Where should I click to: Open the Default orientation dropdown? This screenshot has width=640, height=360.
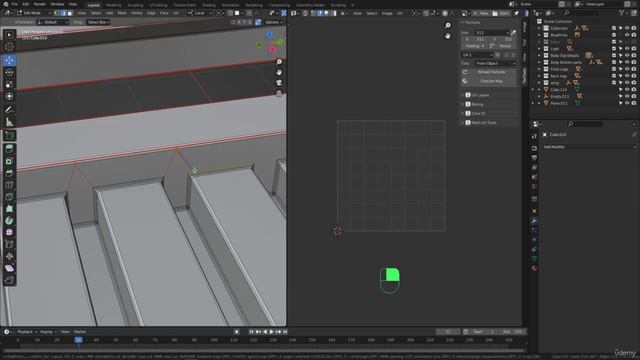coord(53,22)
